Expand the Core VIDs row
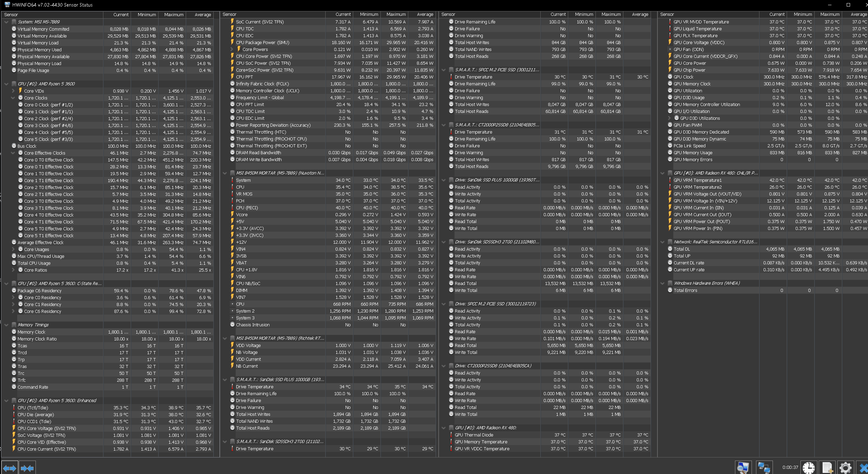 coord(13,91)
